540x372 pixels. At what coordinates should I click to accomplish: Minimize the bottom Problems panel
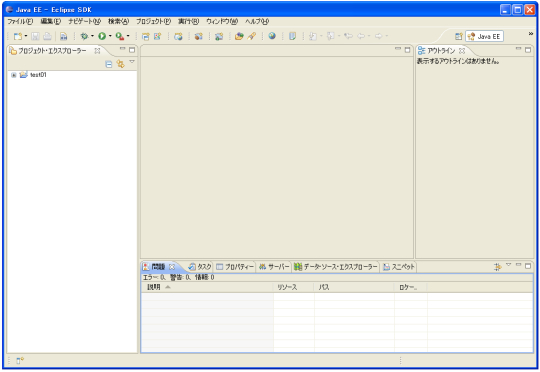pos(519,265)
